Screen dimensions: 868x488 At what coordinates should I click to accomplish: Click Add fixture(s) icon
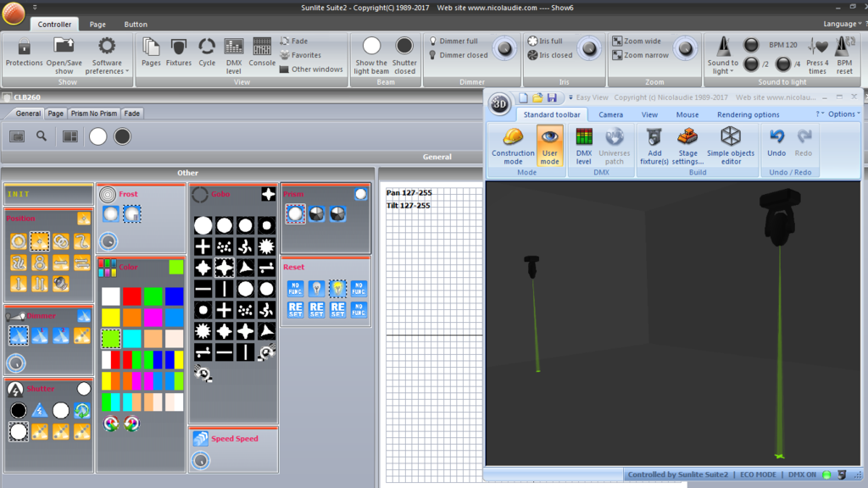pyautogui.click(x=654, y=146)
